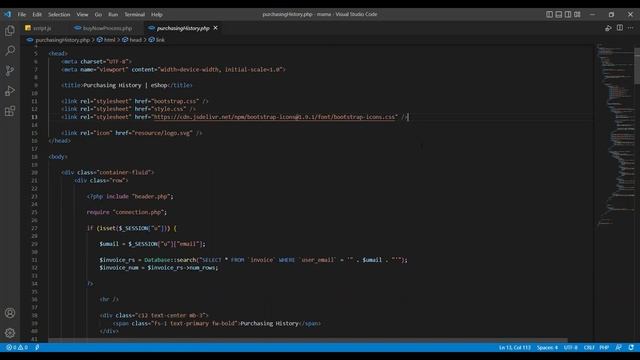The width and height of the screenshot is (640, 360).
Task: Click the feedback icon in status bar
Action: 618,348
